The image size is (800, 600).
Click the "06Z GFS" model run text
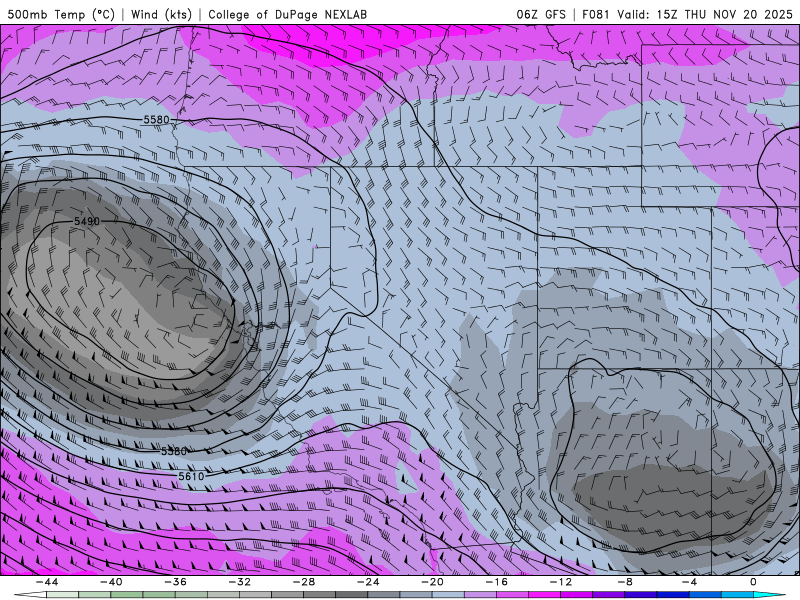click(x=541, y=14)
